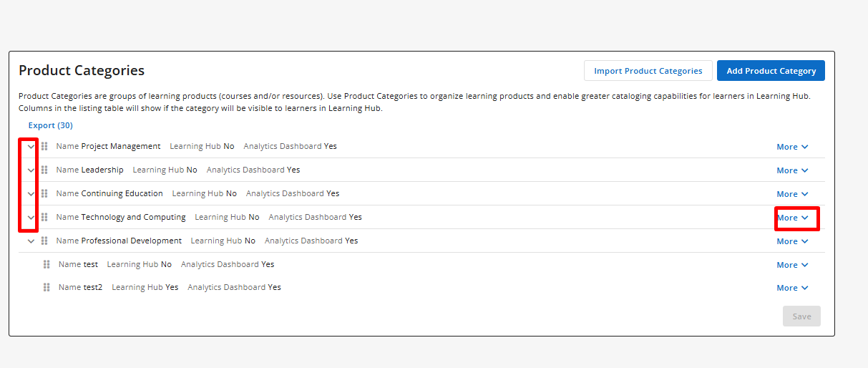
Task: Click Add Product Category button
Action: (x=771, y=71)
